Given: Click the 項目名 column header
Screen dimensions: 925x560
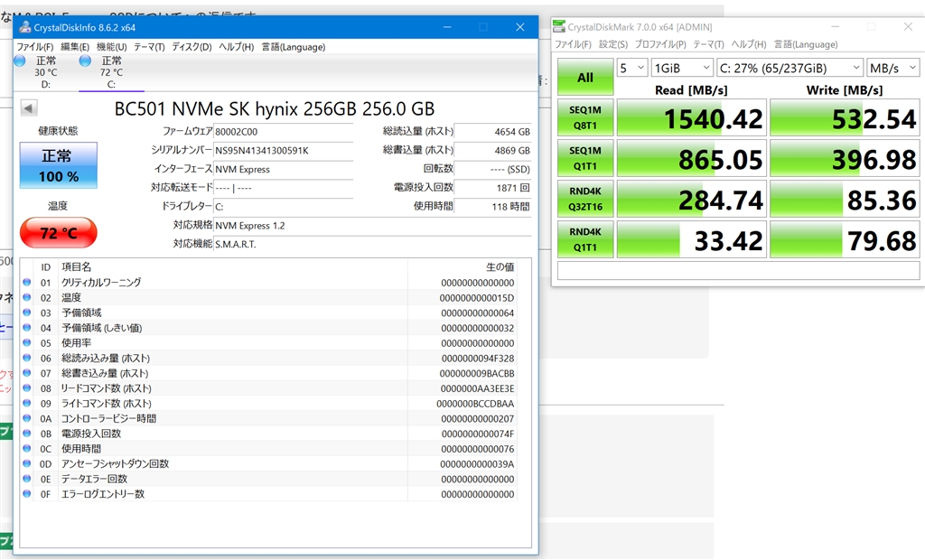Looking at the screenshot, I should tap(233, 266).
